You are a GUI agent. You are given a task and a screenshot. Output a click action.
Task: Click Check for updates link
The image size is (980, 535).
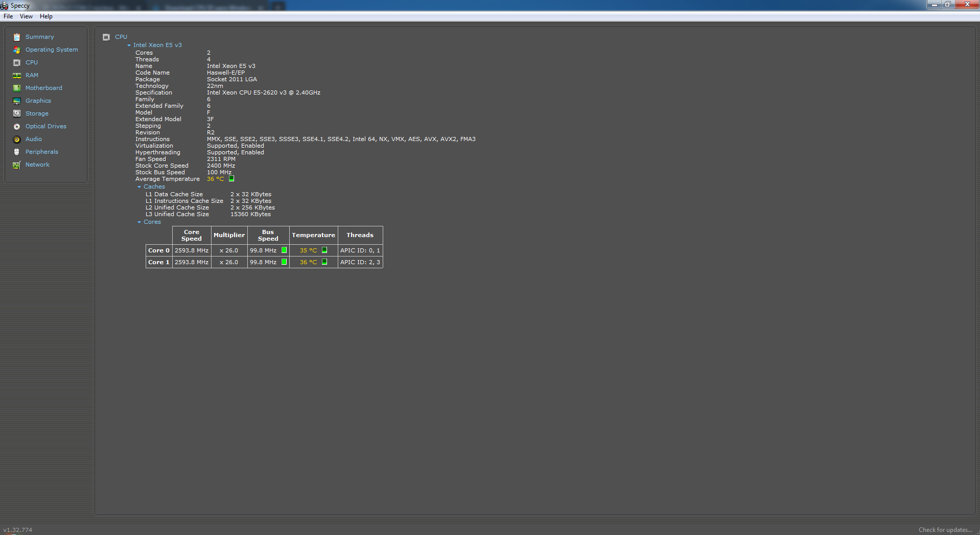point(945,530)
